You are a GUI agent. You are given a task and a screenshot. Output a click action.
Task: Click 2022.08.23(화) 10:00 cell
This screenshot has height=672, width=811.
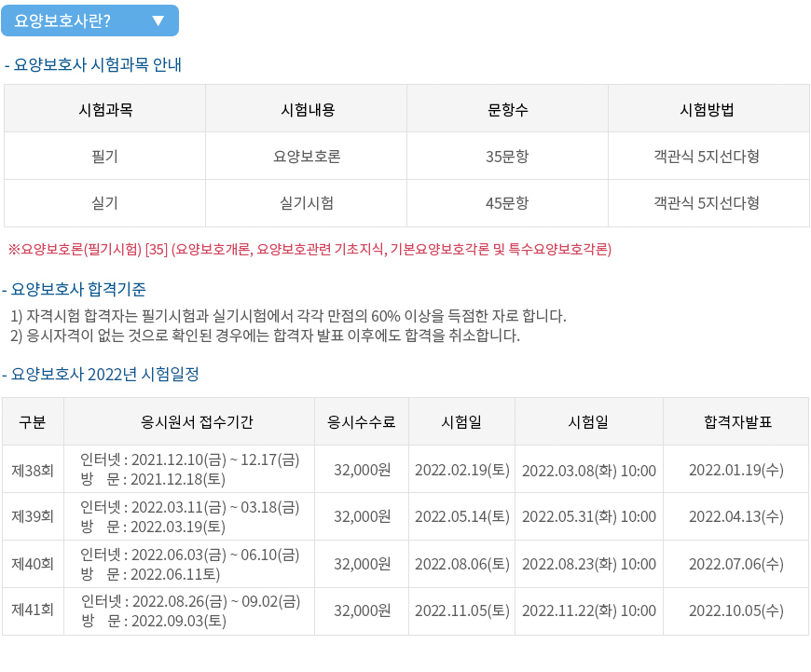click(589, 563)
